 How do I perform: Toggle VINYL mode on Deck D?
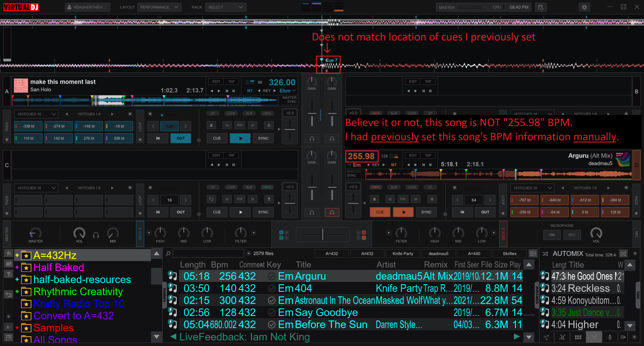click(376, 187)
